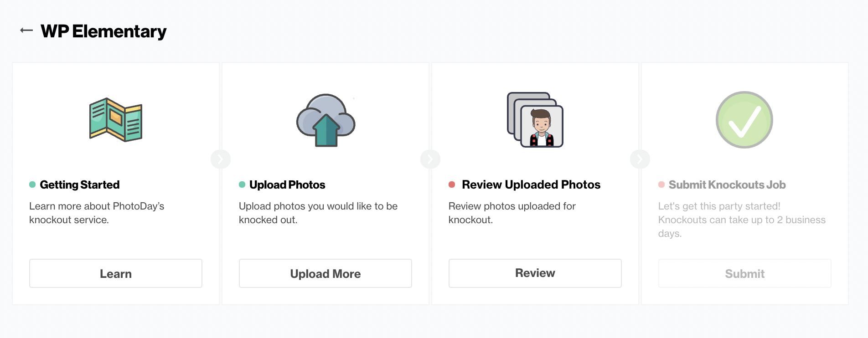The image size is (868, 338).
Task: Click the green dot beside Getting Started
Action: [x=32, y=184]
